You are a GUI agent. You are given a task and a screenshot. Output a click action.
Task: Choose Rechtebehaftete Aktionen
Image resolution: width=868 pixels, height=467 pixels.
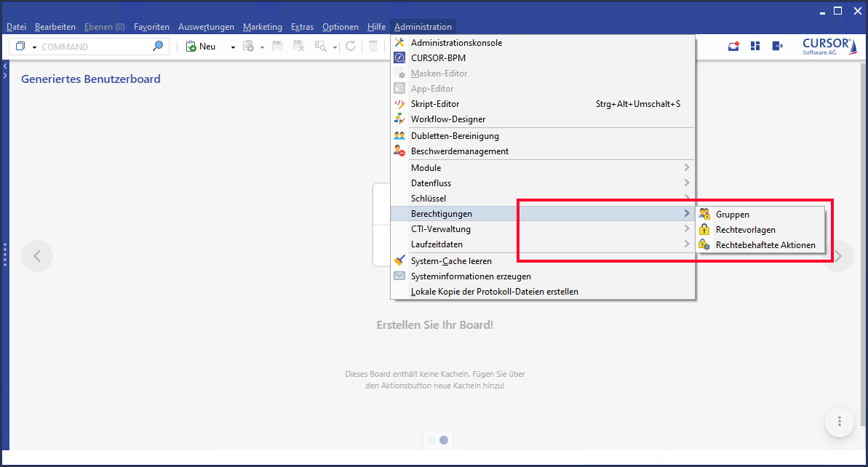[x=765, y=245]
